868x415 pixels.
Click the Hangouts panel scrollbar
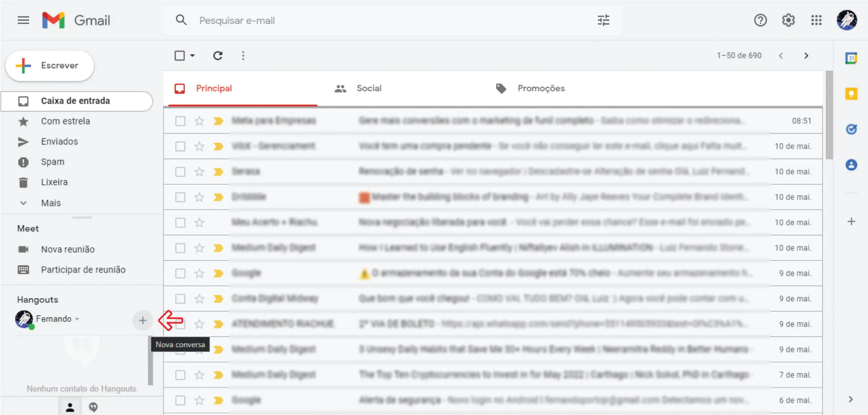(x=151, y=361)
